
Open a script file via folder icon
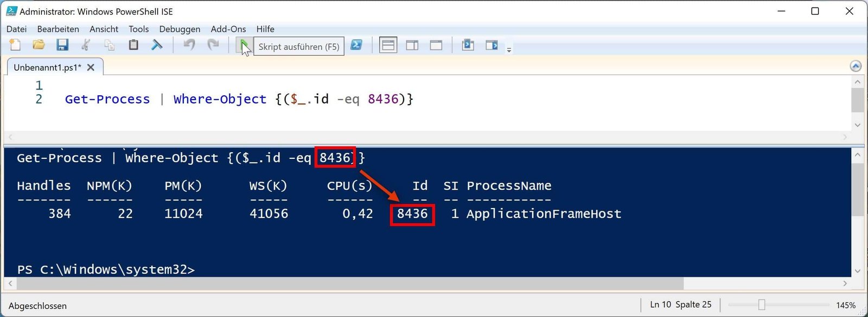coord(39,46)
